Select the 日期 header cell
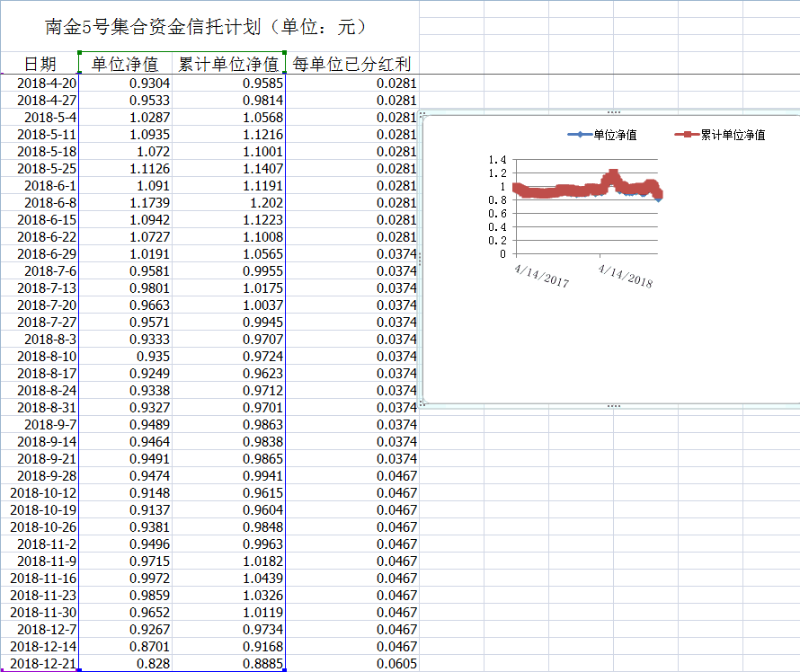The width and height of the screenshot is (800, 672). tap(40, 64)
